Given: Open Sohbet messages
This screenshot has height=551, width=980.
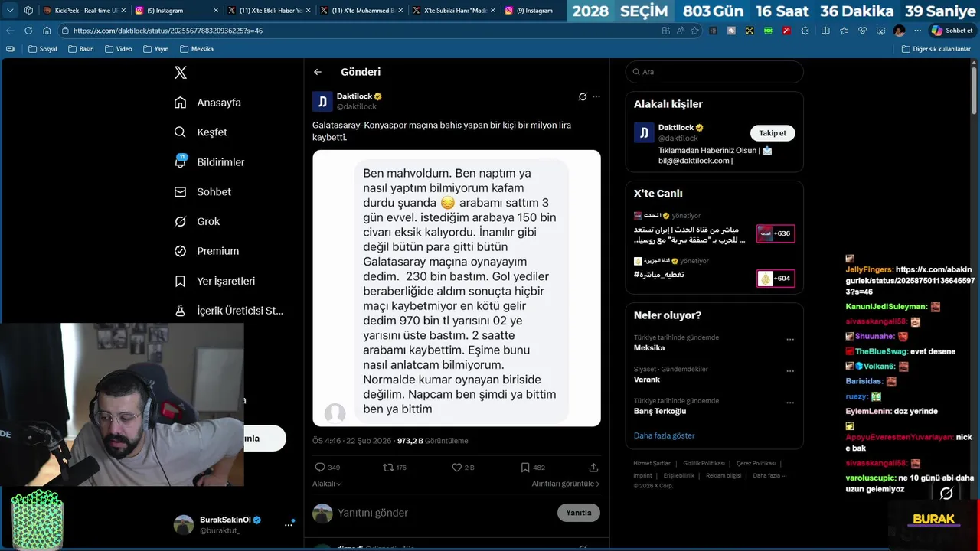Looking at the screenshot, I should [x=203, y=192].
